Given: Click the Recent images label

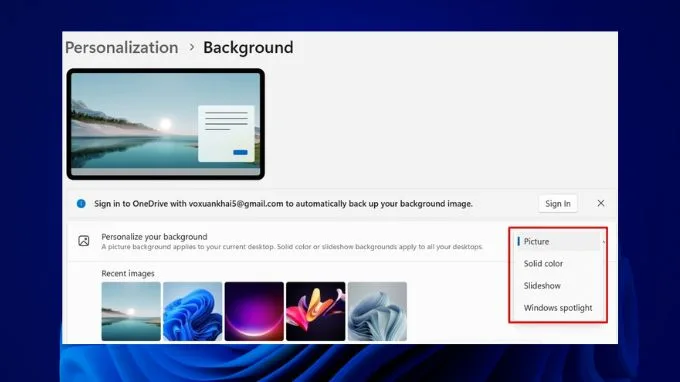Looking at the screenshot, I should click(128, 274).
